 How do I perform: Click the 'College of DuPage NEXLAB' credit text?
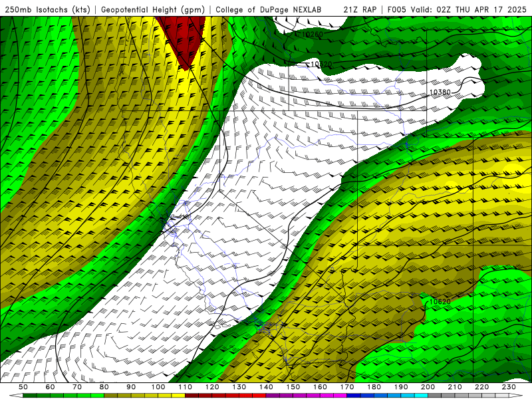(x=269, y=9)
